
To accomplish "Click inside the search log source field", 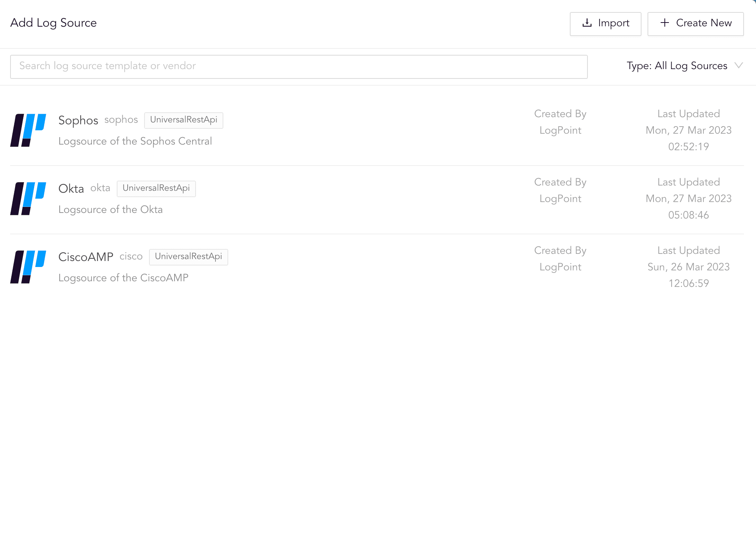I will click(263, 66).
